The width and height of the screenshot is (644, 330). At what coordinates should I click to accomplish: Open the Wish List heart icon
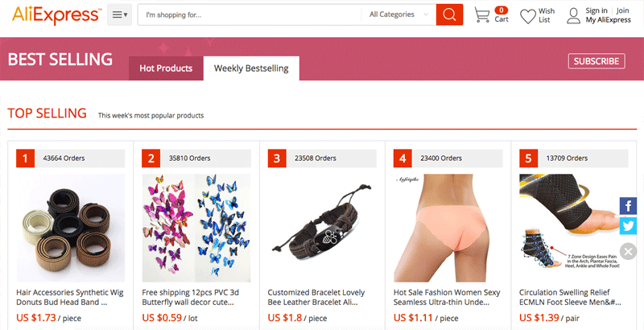pos(528,16)
